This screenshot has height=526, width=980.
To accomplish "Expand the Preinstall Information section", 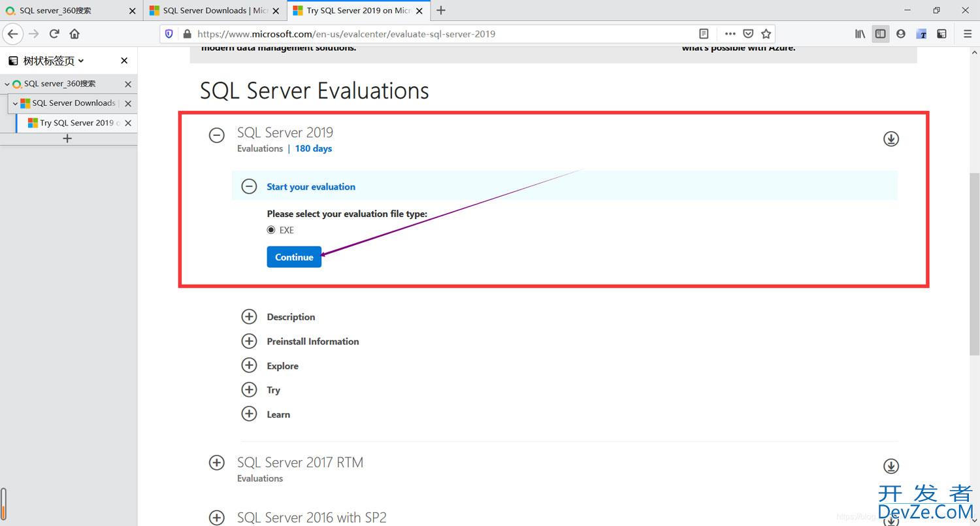I will pyautogui.click(x=249, y=341).
